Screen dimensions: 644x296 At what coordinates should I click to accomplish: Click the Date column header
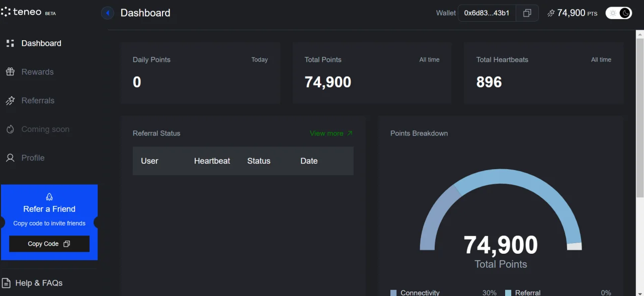coord(309,161)
